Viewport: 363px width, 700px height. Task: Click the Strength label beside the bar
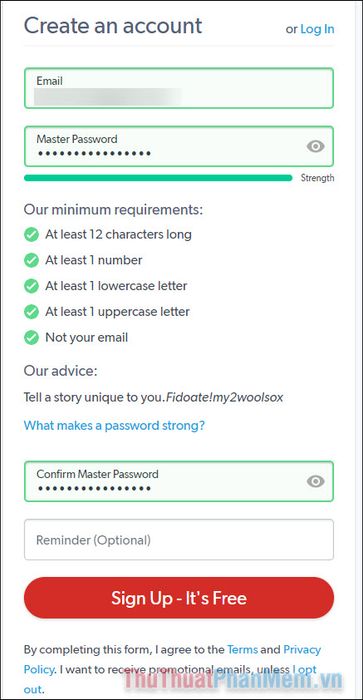(317, 178)
